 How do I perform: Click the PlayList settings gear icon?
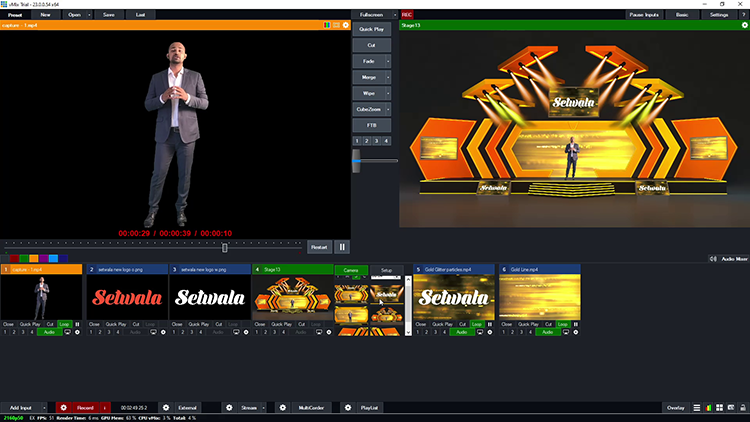point(348,408)
